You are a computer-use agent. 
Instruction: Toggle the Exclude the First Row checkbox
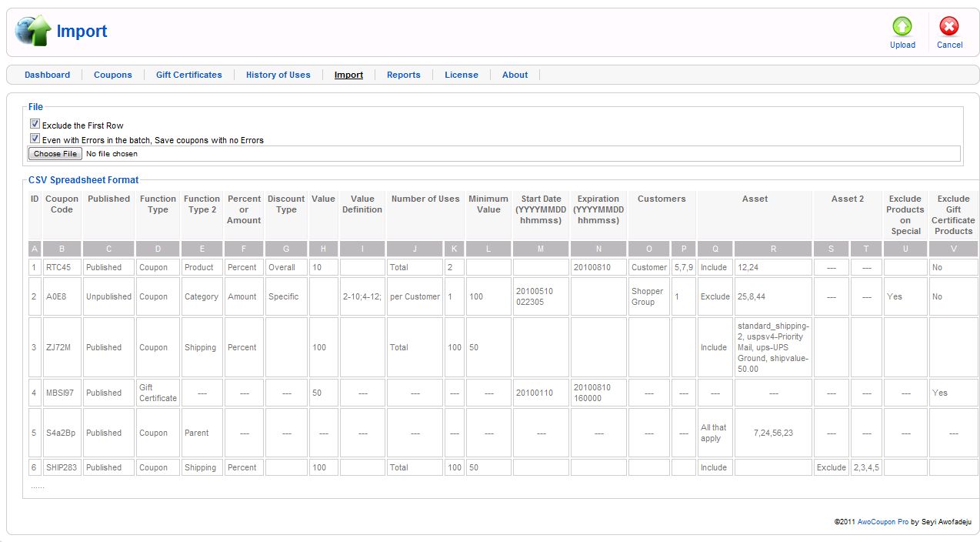coord(35,124)
